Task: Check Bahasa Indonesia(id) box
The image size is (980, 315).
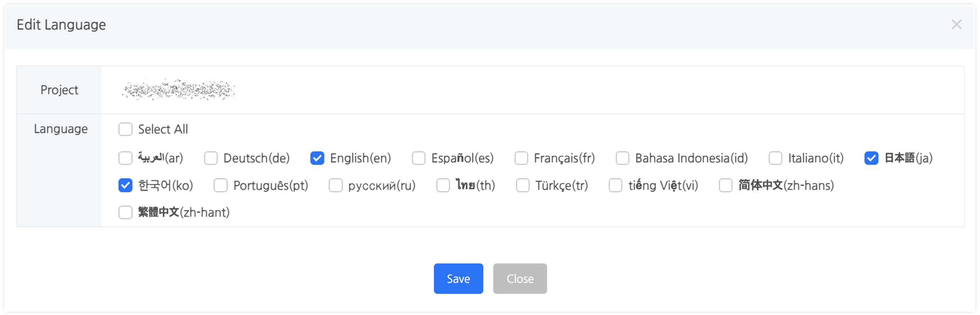Action: click(622, 158)
